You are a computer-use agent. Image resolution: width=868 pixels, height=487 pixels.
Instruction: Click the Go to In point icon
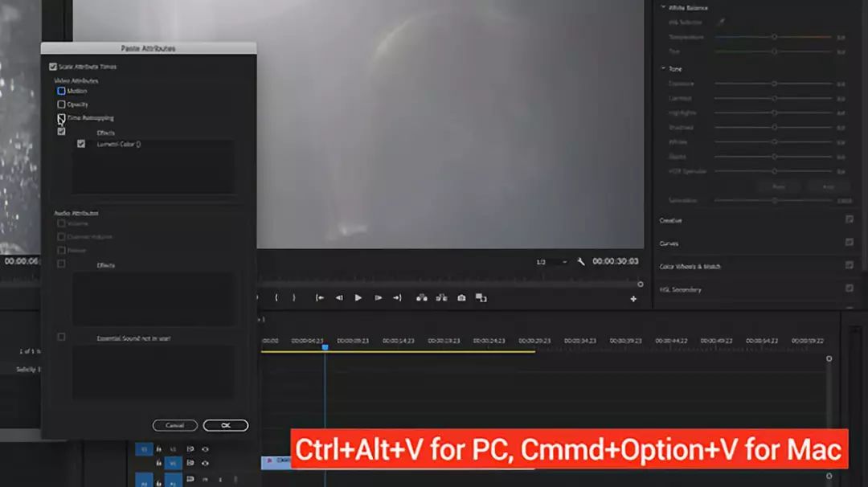click(320, 297)
